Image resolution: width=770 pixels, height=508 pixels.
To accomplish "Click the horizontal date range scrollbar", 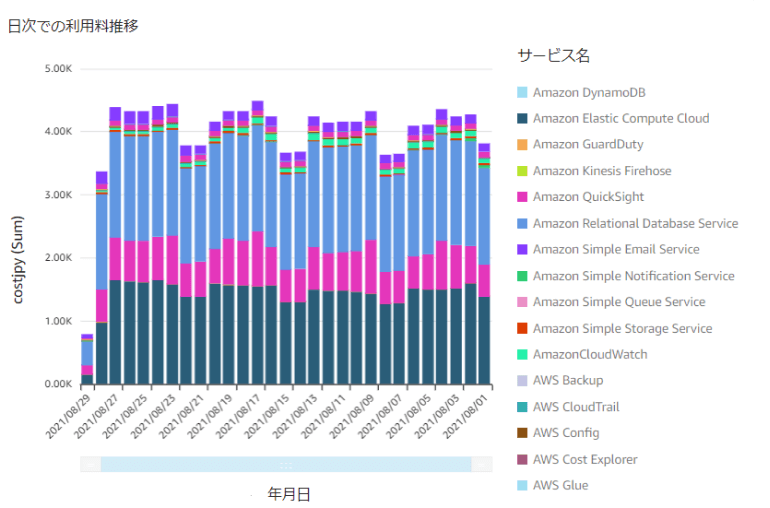I will pos(286,464).
